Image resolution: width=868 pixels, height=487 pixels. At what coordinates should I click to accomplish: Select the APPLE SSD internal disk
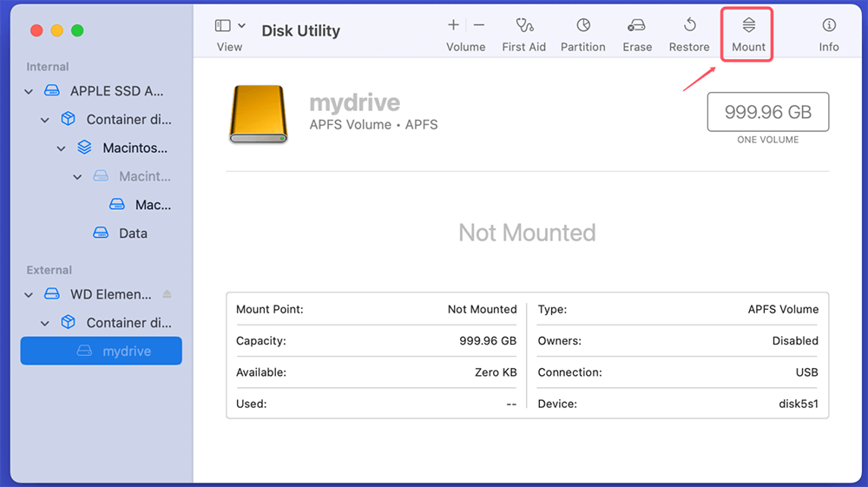point(116,91)
